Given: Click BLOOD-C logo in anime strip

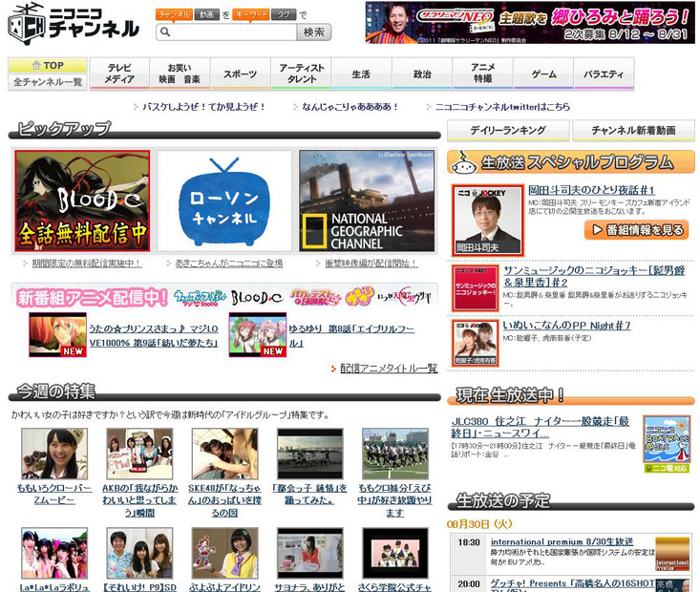Looking at the screenshot, I should (x=257, y=297).
